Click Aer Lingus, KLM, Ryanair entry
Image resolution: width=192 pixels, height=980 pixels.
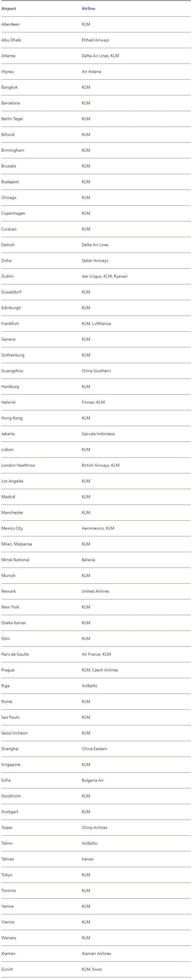105,276
